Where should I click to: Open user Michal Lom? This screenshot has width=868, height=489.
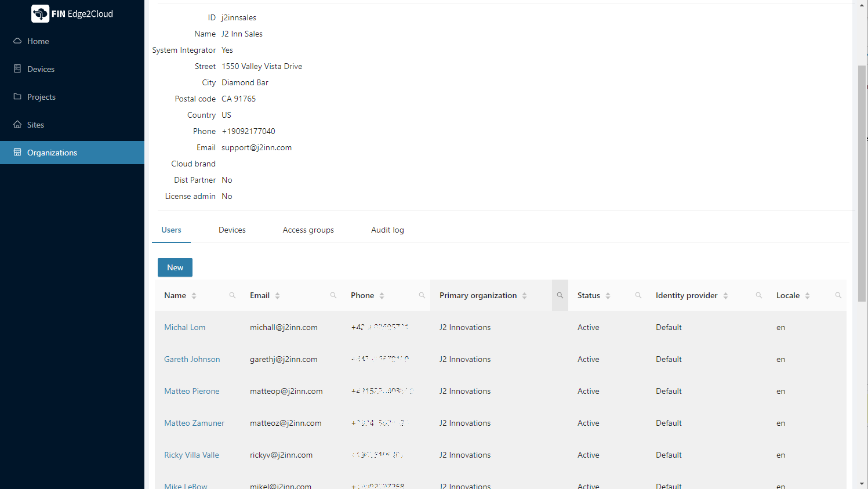pos(184,327)
